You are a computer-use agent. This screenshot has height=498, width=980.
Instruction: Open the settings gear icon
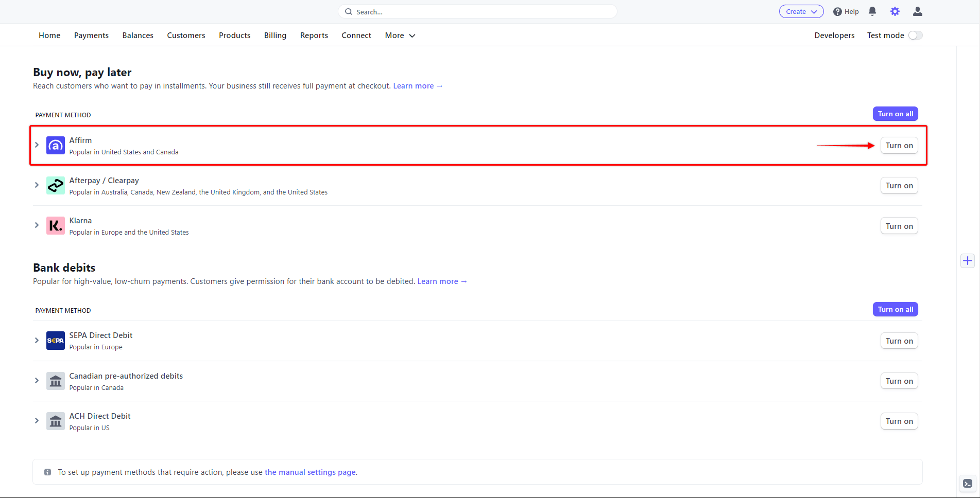tap(895, 11)
